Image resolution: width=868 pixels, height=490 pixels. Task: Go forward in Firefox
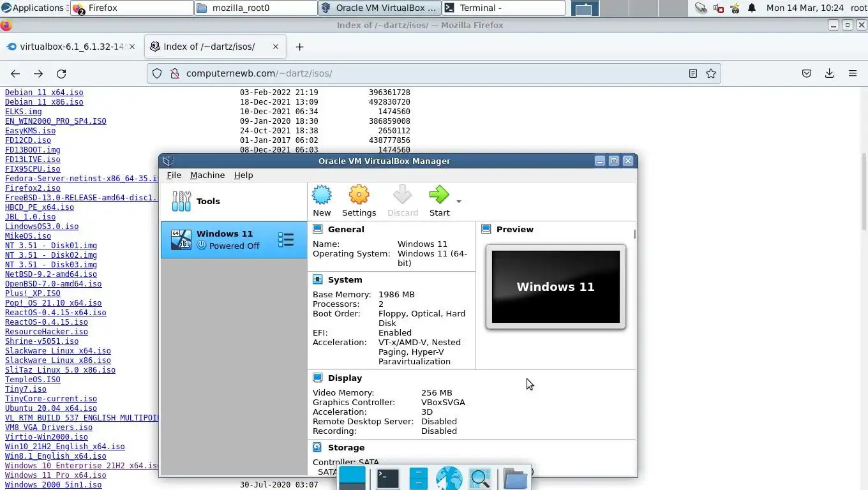click(x=38, y=73)
